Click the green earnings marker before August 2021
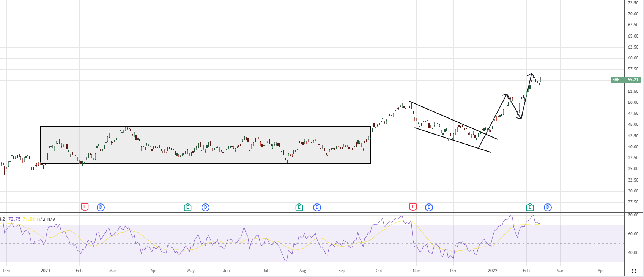The width and height of the screenshot is (644, 277). 299,207
